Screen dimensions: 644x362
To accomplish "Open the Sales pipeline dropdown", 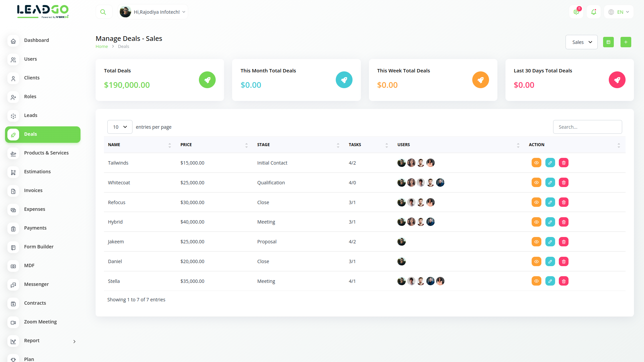I will click(581, 42).
